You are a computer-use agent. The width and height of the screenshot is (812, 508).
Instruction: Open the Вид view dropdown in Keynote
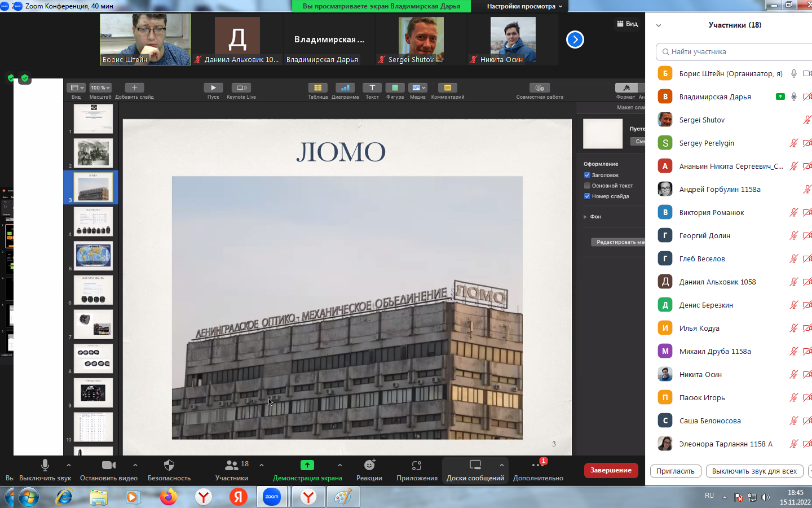[76, 87]
